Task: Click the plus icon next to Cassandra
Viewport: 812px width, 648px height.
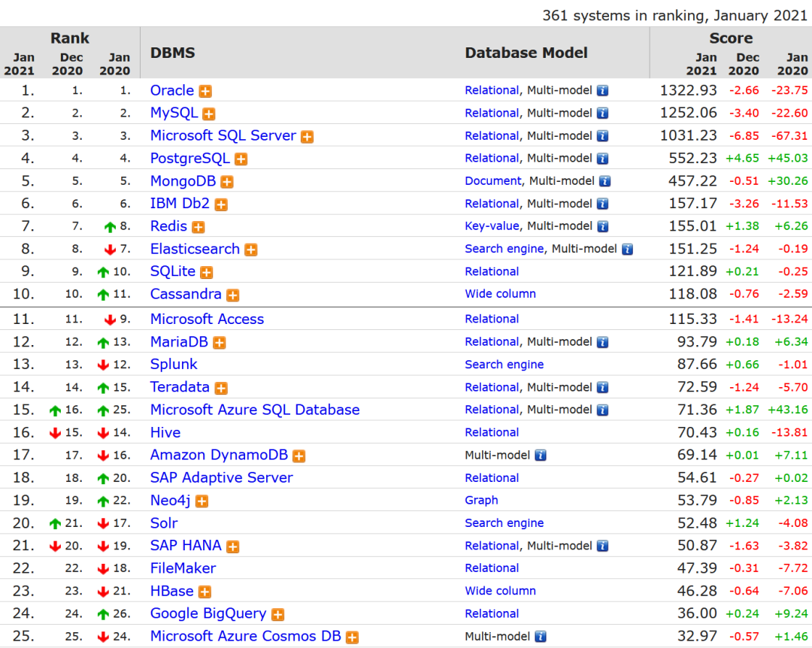Action: (x=233, y=295)
